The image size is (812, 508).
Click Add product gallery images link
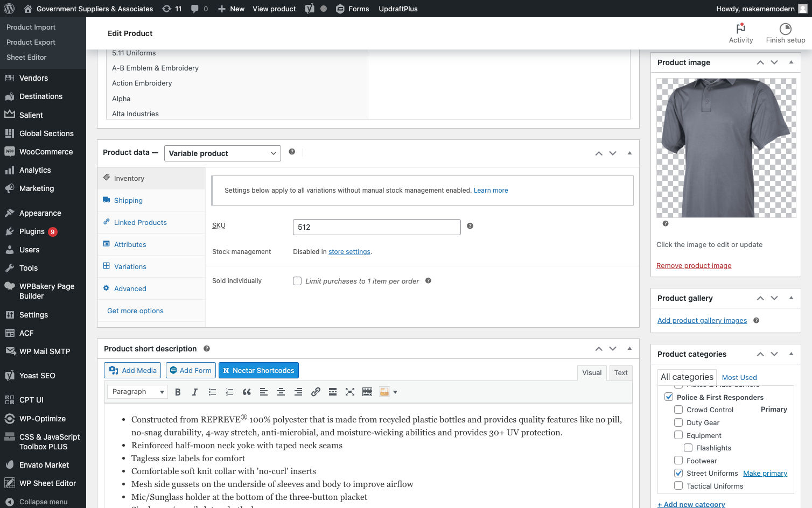tap(702, 320)
